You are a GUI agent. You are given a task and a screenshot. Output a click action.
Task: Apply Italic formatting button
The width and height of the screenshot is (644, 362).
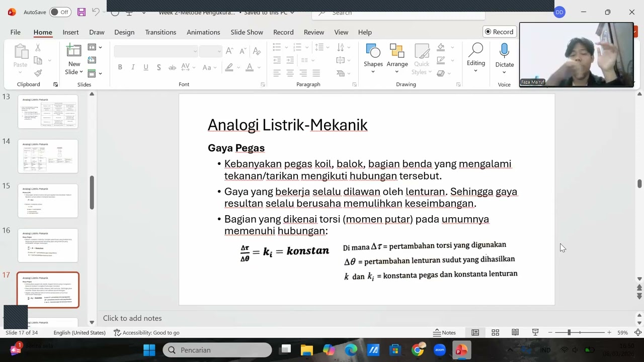[x=133, y=67]
